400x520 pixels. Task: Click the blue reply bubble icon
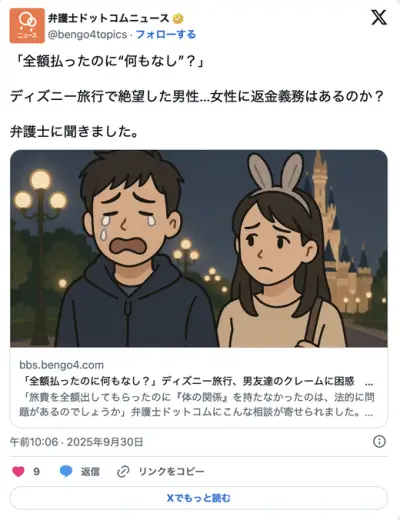coord(66,471)
